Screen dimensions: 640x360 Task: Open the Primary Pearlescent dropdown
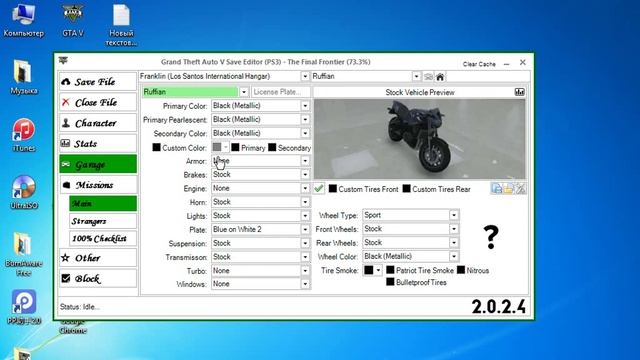(x=305, y=120)
